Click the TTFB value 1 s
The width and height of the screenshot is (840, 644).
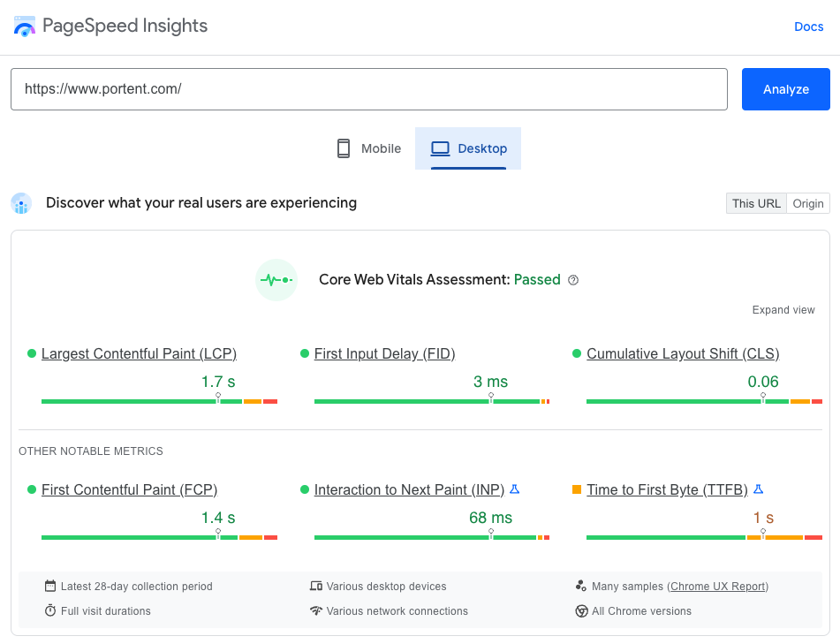[x=763, y=518]
